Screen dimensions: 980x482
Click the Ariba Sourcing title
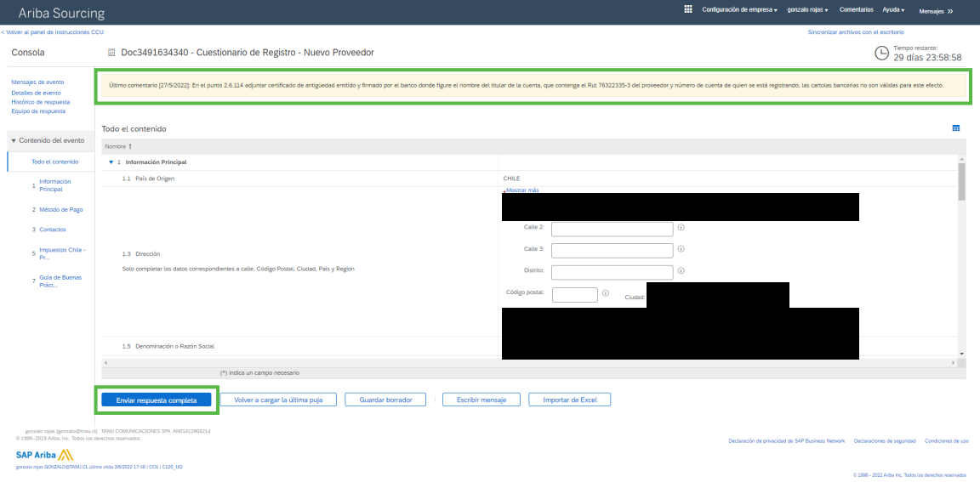pos(62,13)
